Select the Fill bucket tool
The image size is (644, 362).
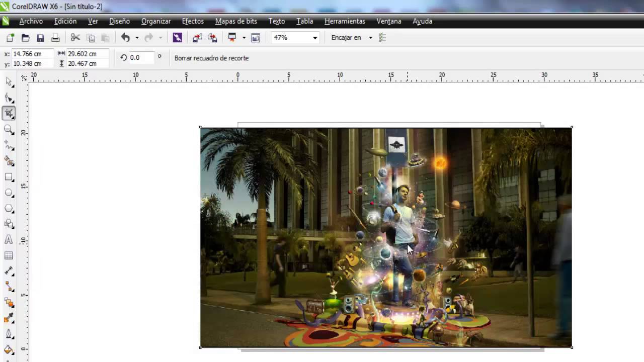pos(9,350)
